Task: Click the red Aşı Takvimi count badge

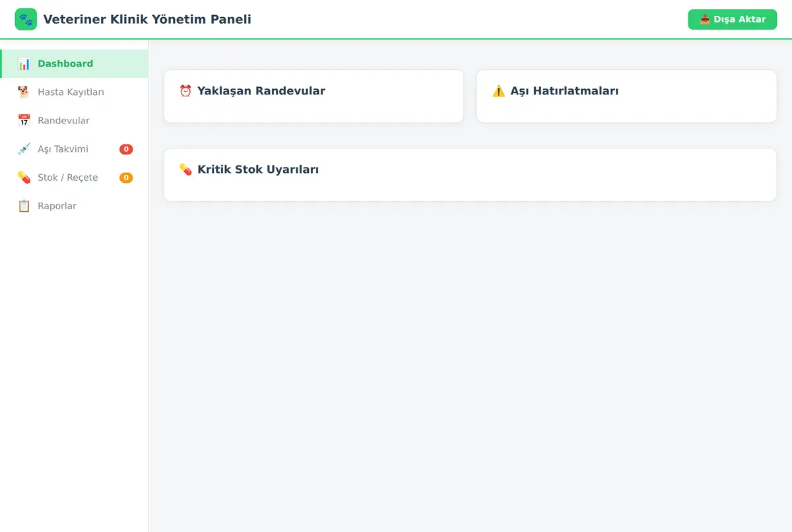Action: click(126, 149)
